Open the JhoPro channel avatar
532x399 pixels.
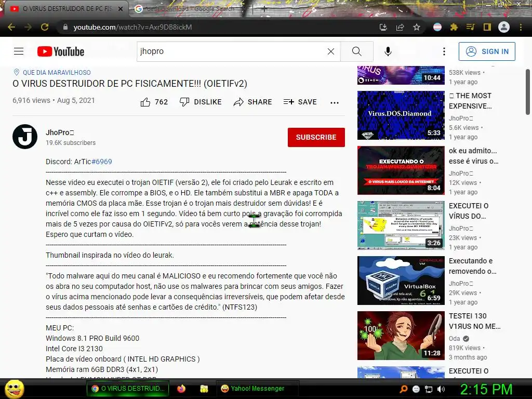25,137
